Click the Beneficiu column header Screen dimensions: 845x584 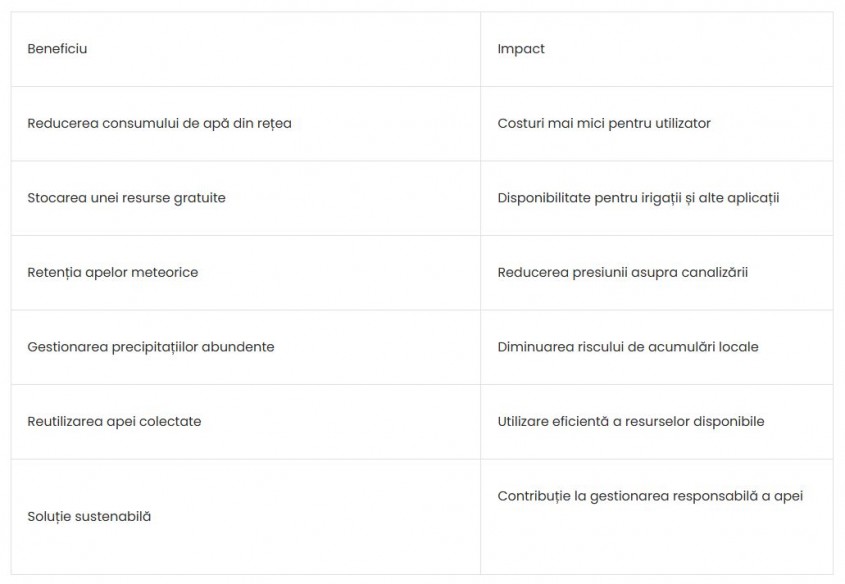click(x=246, y=49)
